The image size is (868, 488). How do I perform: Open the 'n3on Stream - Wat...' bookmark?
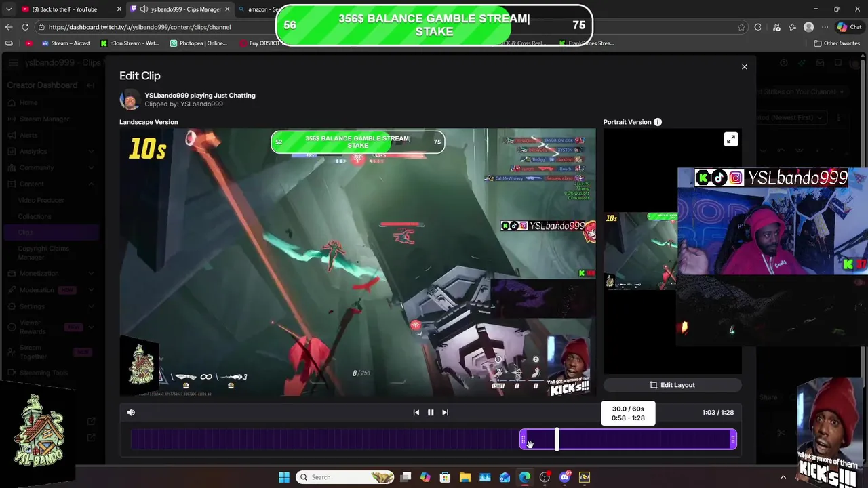coord(130,43)
